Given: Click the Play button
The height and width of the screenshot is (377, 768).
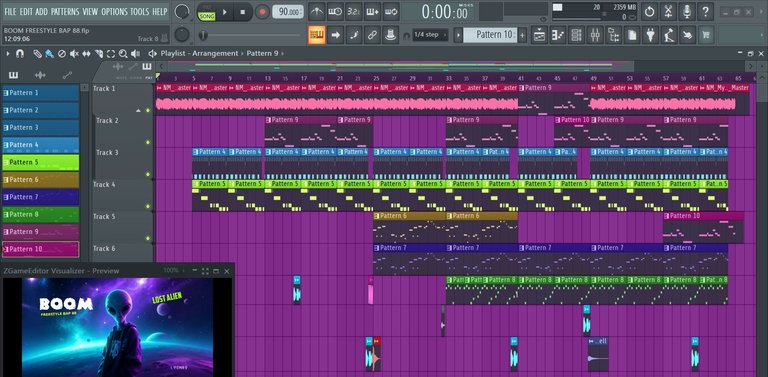Looking at the screenshot, I should pos(225,12).
